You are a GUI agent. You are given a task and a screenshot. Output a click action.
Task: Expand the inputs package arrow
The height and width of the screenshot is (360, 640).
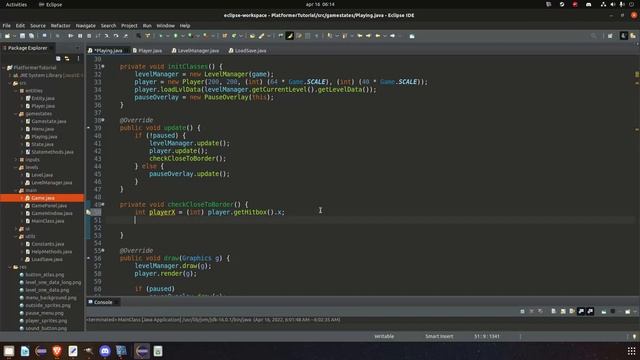16,160
